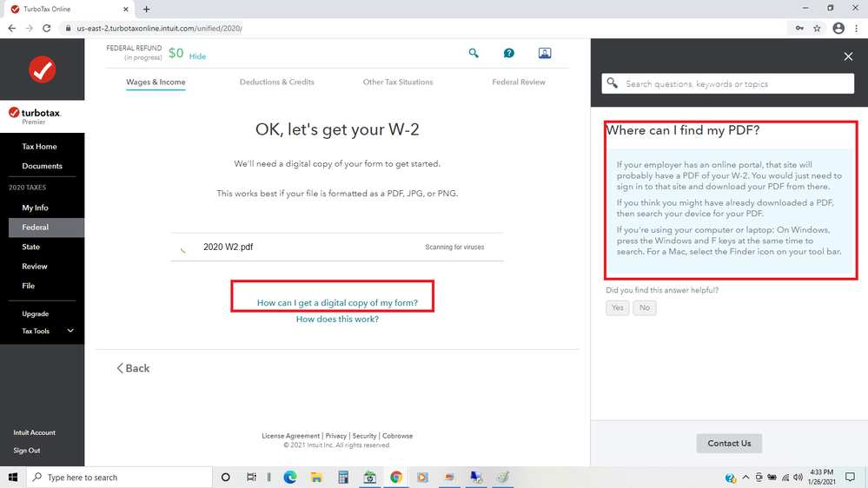
Task: Open the HP app on taskbar
Action: 370,477
